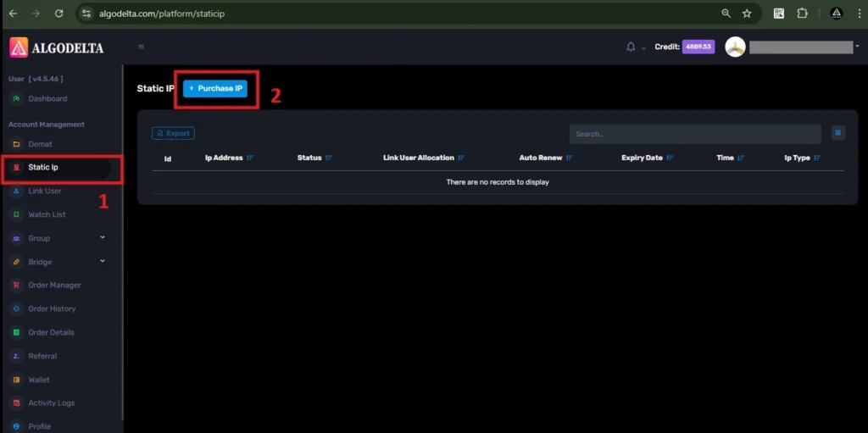Image resolution: width=868 pixels, height=433 pixels.
Task: Click the Activity Logs sidebar icon
Action: click(x=16, y=403)
